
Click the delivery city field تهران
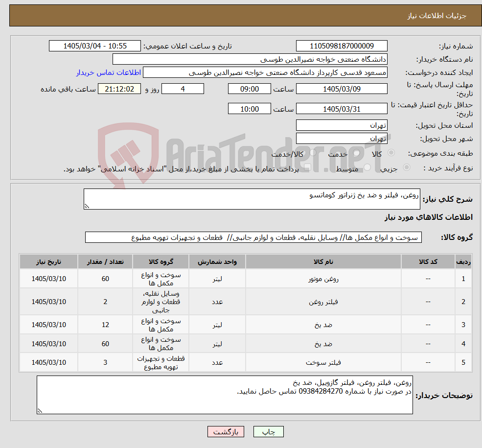[342, 139]
